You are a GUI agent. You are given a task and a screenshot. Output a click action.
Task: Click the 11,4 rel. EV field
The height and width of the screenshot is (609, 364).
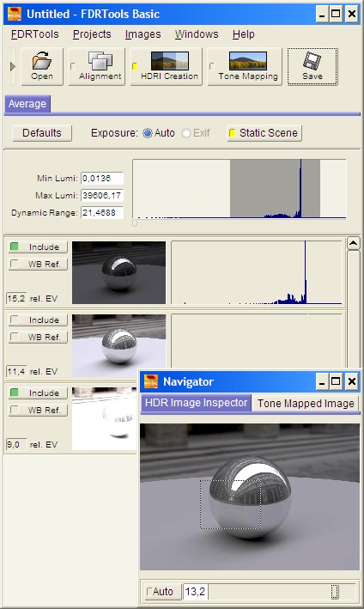coord(16,371)
